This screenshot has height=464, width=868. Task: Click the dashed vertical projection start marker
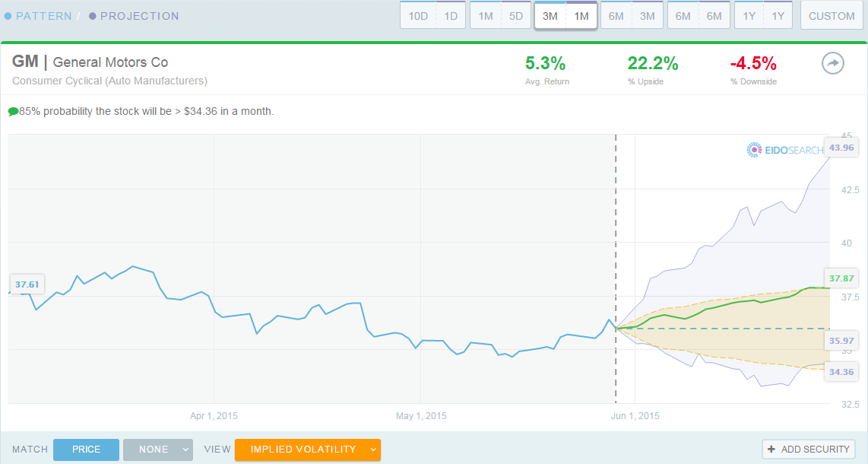click(x=616, y=269)
